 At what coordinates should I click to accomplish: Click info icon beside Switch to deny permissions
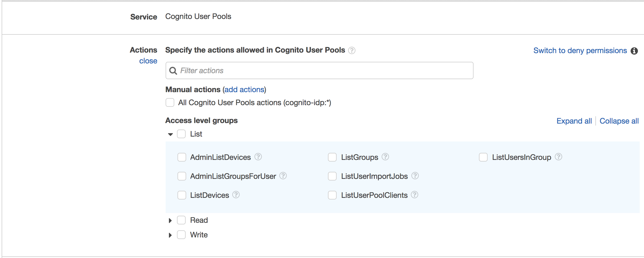(x=634, y=51)
